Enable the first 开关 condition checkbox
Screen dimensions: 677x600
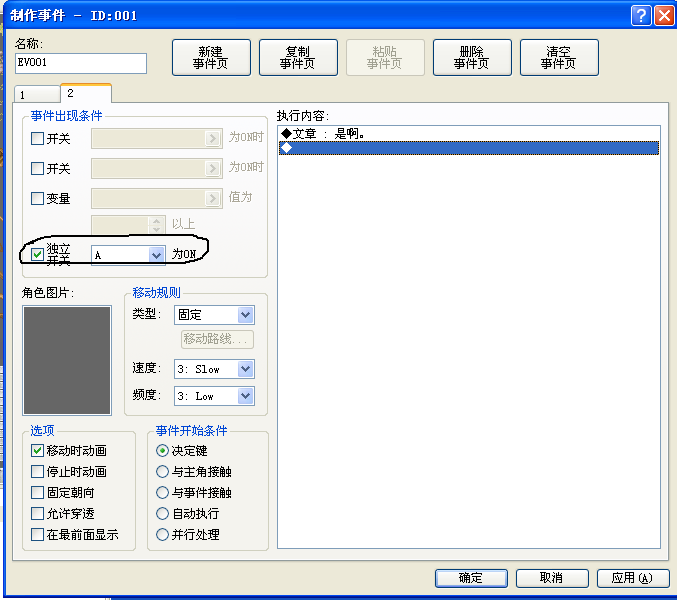coord(38,139)
